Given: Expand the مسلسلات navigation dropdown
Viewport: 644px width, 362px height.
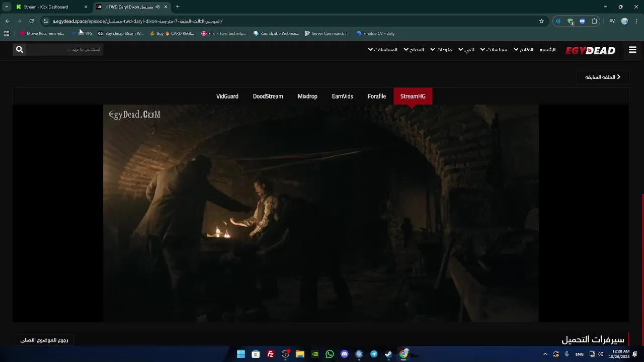Looking at the screenshot, I should pos(494,50).
